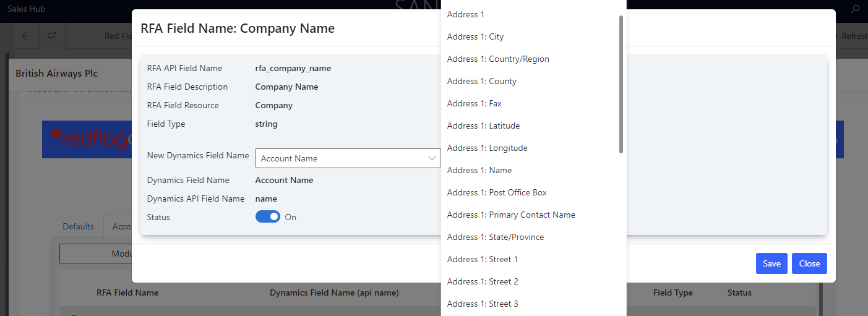Click Status column header in table
Viewport: 868px width, 316px height.
tap(739, 293)
